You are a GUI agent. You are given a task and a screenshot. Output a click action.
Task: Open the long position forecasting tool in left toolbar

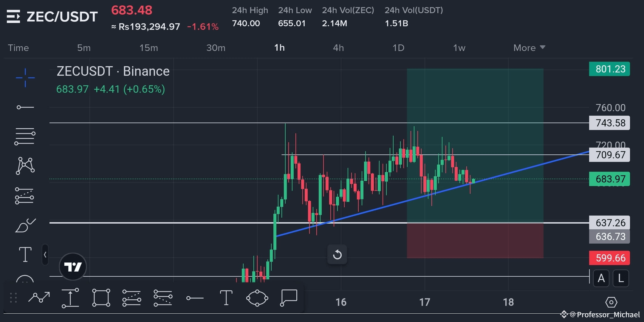pyautogui.click(x=24, y=196)
